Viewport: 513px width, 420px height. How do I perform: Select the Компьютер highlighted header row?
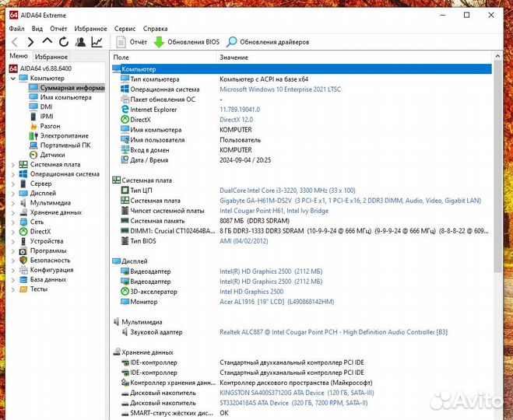click(301, 69)
